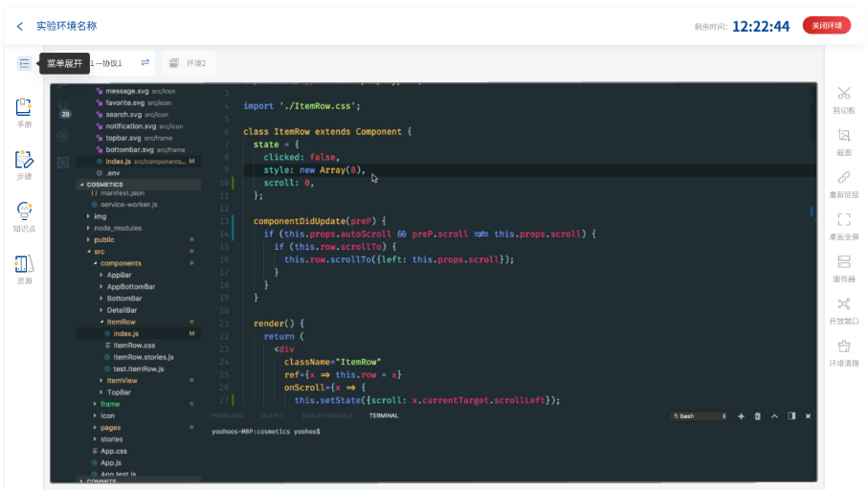Open the 资源 resources panel

point(24,268)
